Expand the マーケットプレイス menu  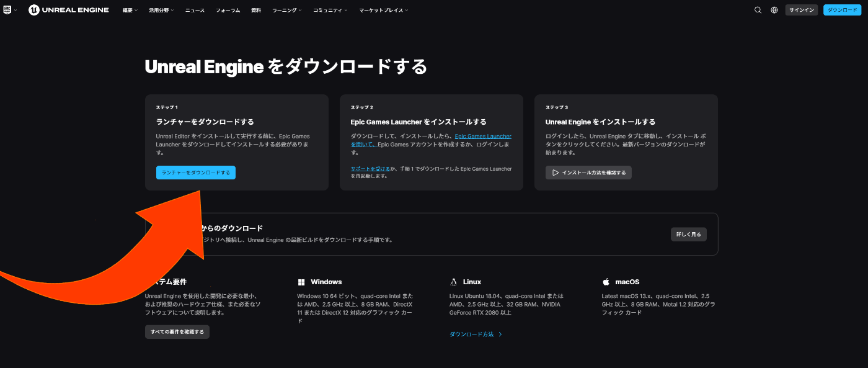pos(383,11)
